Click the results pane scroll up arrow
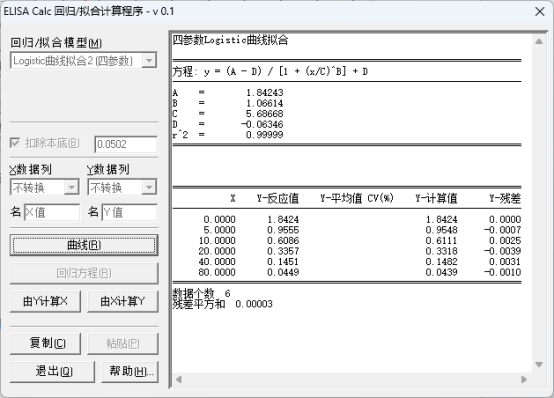 539,41
